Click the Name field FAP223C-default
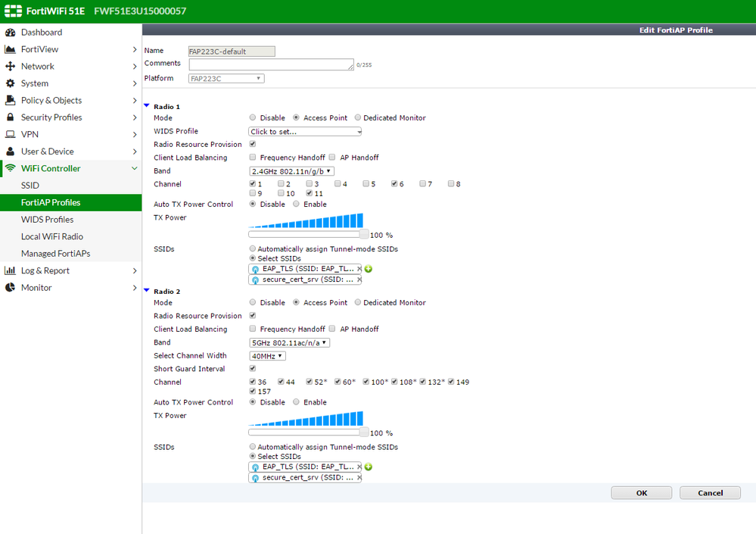This screenshot has width=756, height=534. click(x=232, y=52)
